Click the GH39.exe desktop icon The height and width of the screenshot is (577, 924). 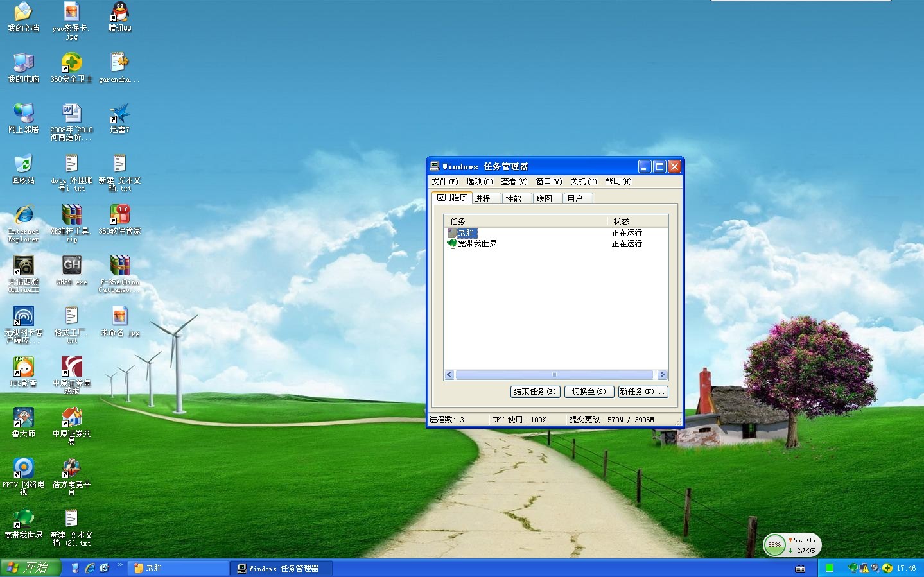(x=71, y=271)
